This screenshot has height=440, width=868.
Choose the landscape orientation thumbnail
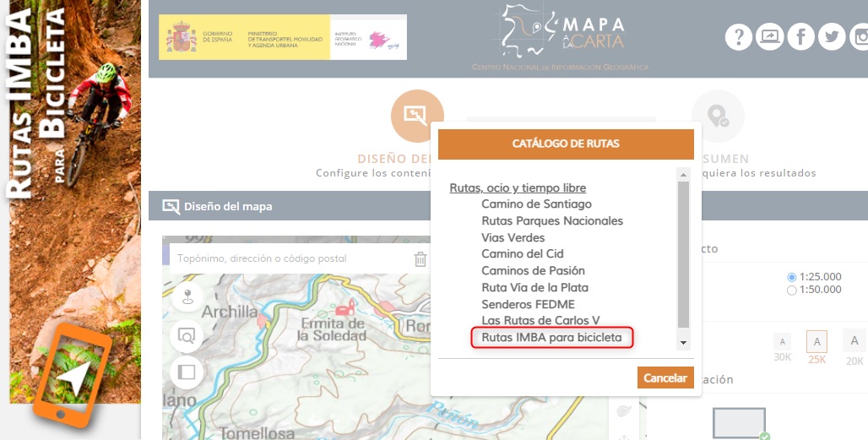point(739,423)
